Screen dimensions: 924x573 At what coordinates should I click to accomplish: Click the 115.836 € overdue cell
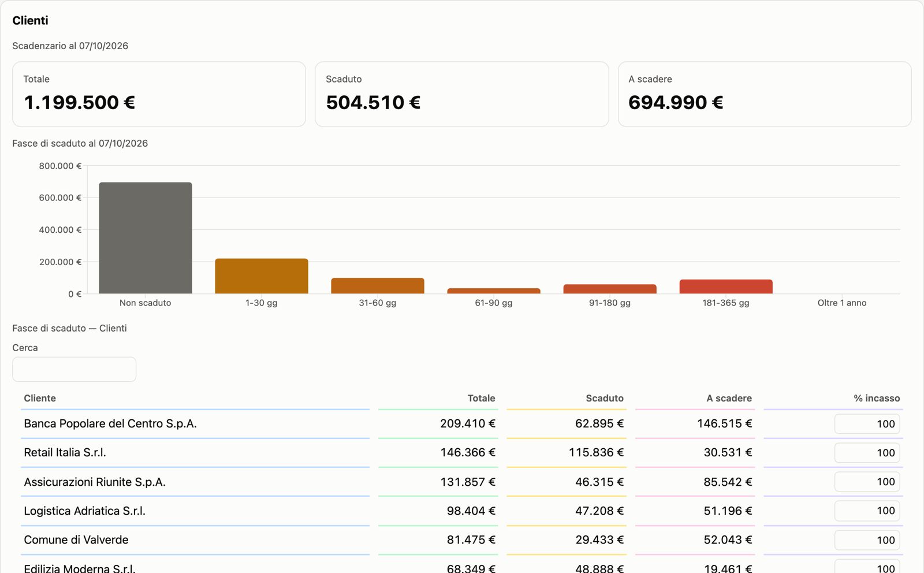pyautogui.click(x=596, y=452)
